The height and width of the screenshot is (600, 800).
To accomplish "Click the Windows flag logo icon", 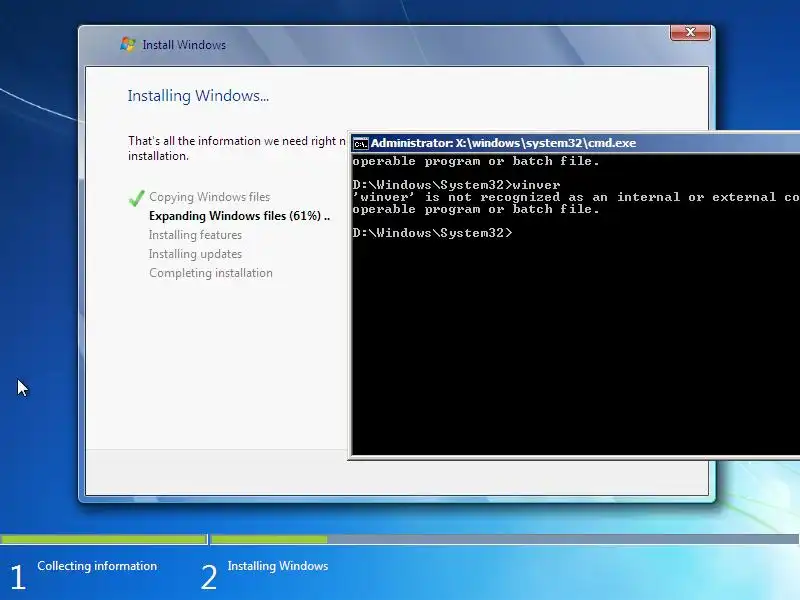I will [128, 44].
